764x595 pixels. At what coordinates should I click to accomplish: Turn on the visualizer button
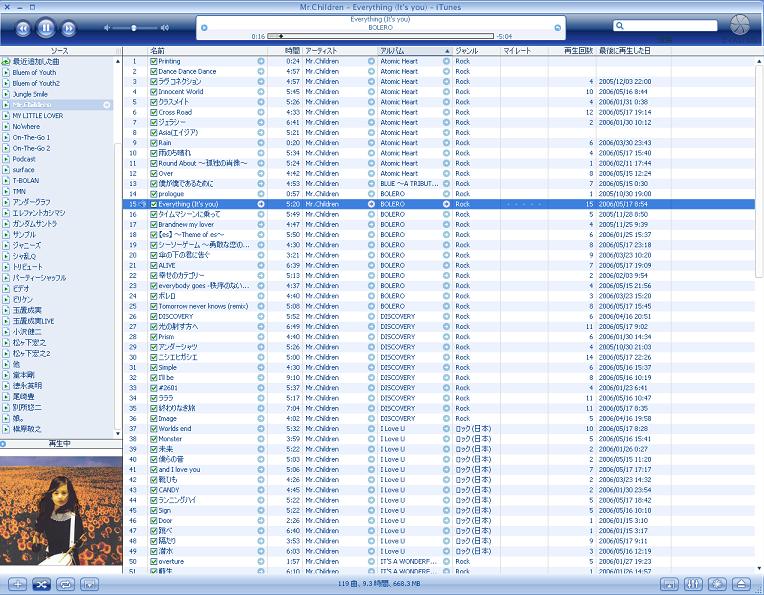(x=717, y=584)
